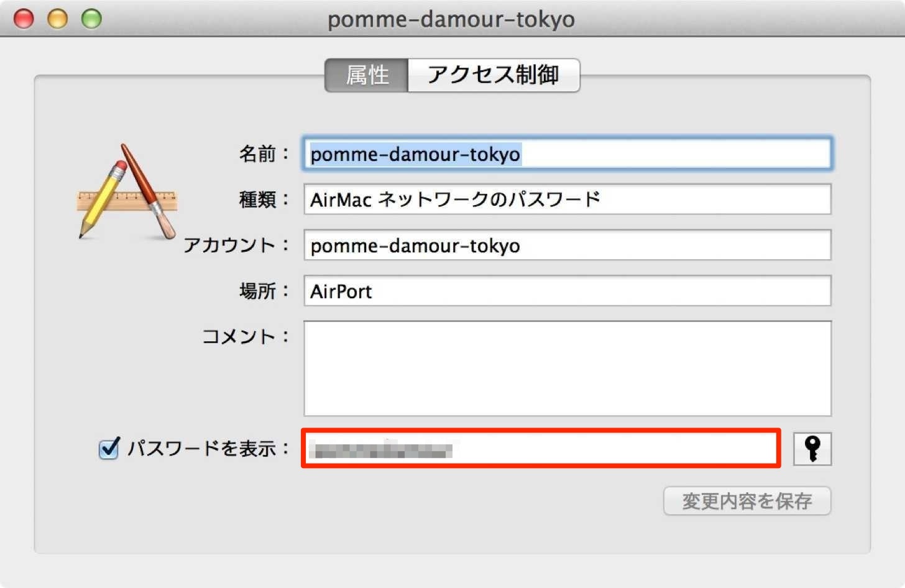Click the application pencil-and-ruler icon
This screenshot has height=588, width=905.
(127, 191)
